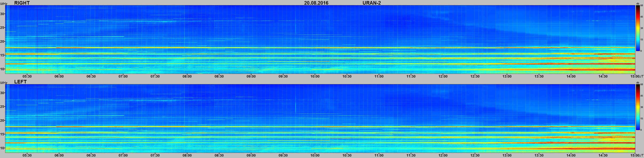Click the db unit label above RIGHT color scale
The image size is (644, 158).
coord(638,4)
